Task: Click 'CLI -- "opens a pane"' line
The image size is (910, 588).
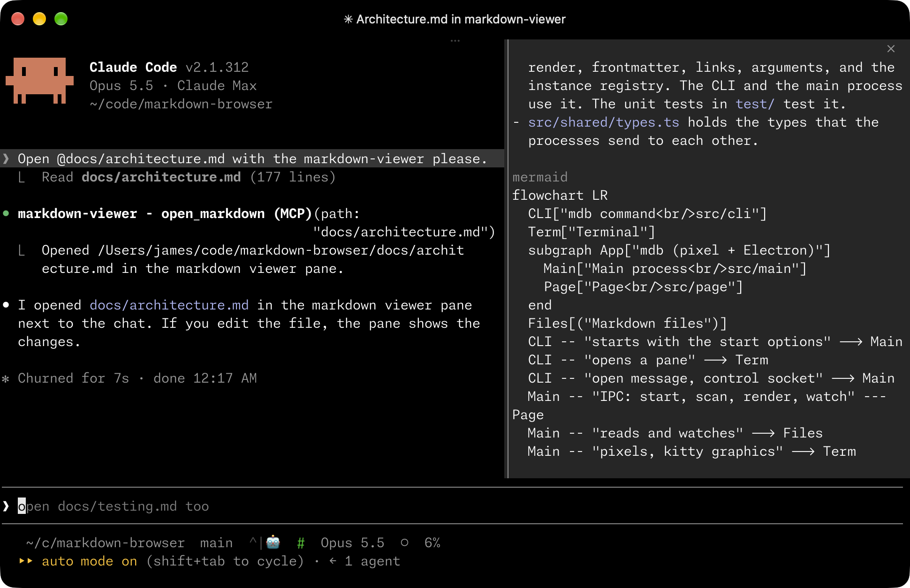Action: pos(648,360)
